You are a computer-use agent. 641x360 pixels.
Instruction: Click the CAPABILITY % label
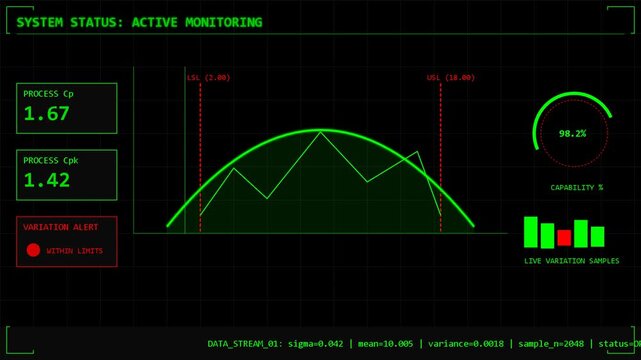coord(576,187)
